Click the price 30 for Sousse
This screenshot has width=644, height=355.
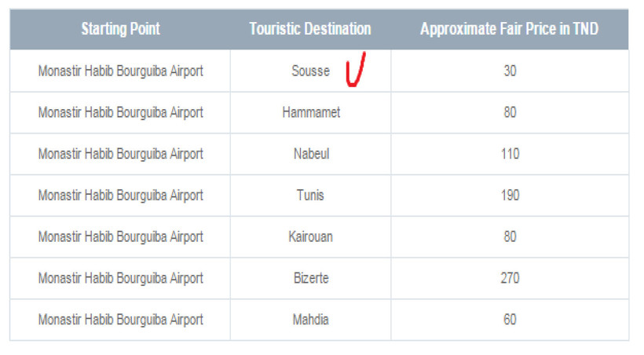point(510,71)
